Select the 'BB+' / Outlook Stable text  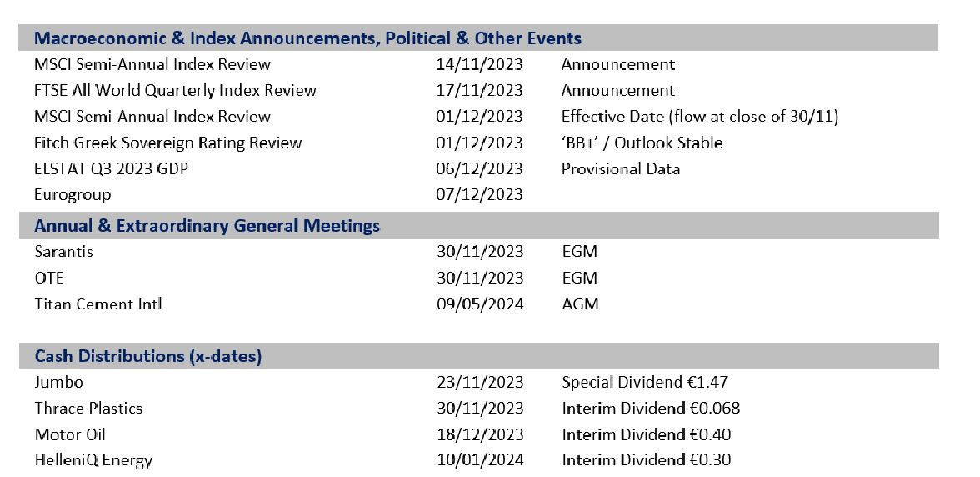(x=642, y=143)
